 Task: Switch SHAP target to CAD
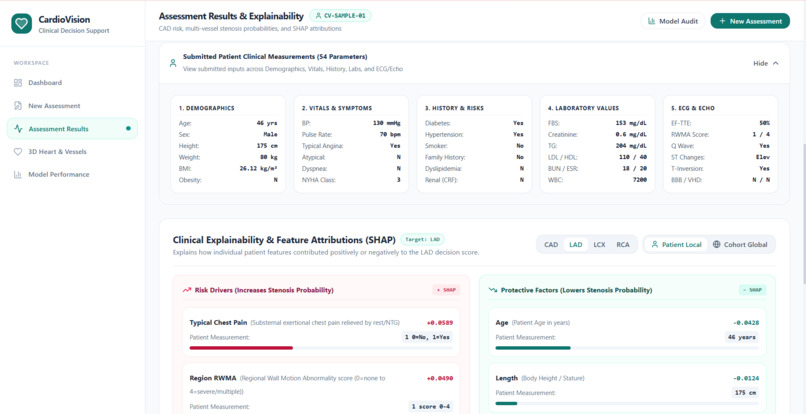tap(551, 245)
